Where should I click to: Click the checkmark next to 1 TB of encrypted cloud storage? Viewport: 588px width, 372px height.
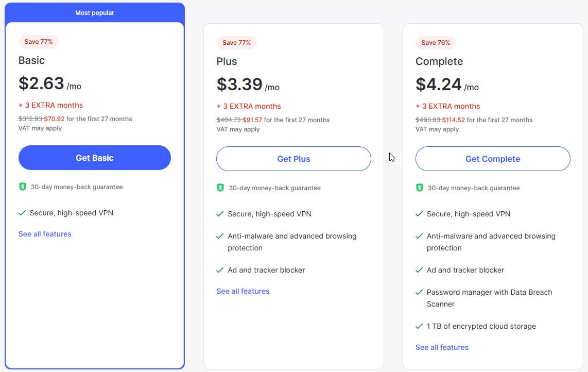[419, 326]
